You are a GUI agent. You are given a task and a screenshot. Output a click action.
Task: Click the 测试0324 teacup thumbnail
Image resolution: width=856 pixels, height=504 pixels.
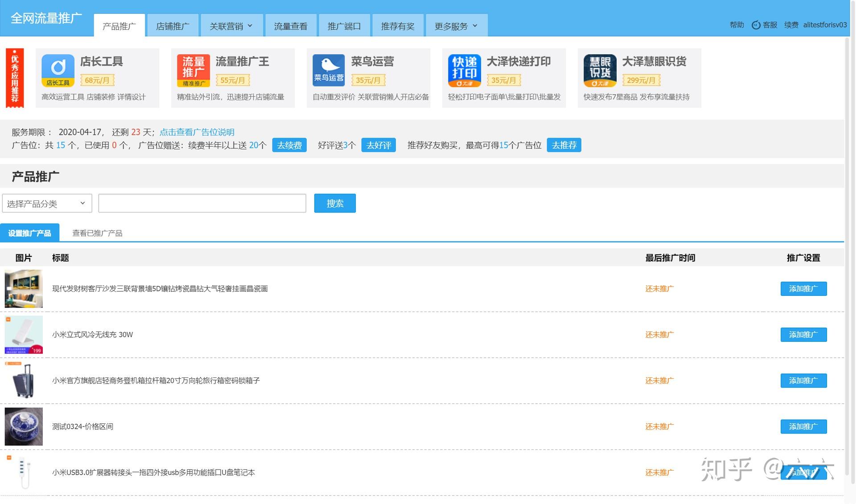(x=24, y=426)
